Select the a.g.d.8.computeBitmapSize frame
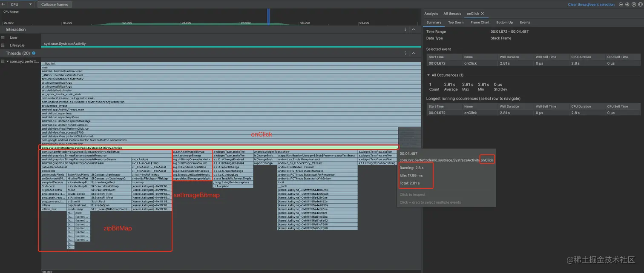 192,171
